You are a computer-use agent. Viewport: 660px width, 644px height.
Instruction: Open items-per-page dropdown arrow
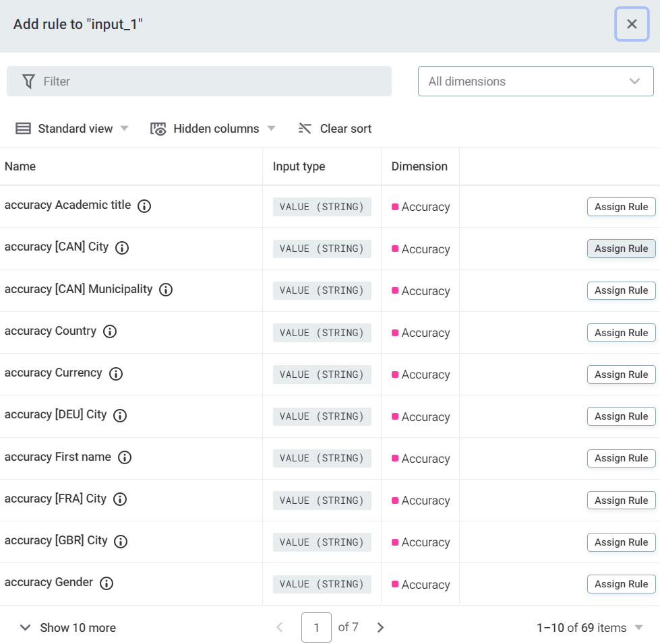(x=639, y=628)
